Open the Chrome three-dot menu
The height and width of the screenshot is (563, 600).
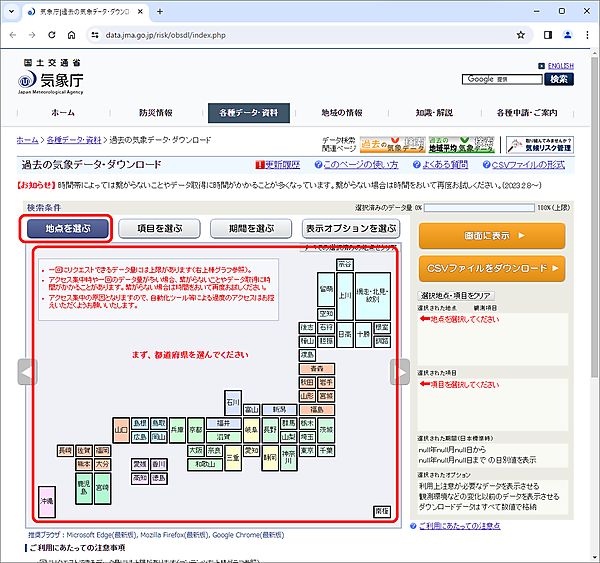(x=587, y=35)
